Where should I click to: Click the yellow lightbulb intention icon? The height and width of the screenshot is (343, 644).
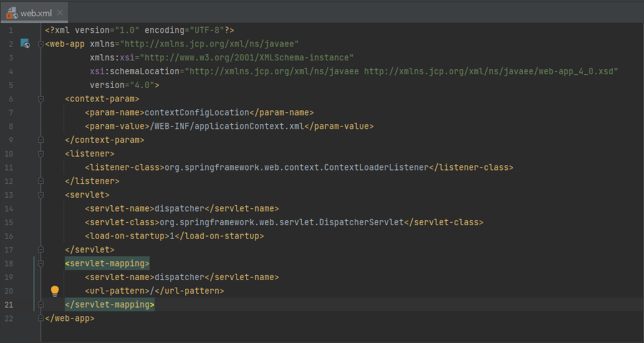(55, 291)
